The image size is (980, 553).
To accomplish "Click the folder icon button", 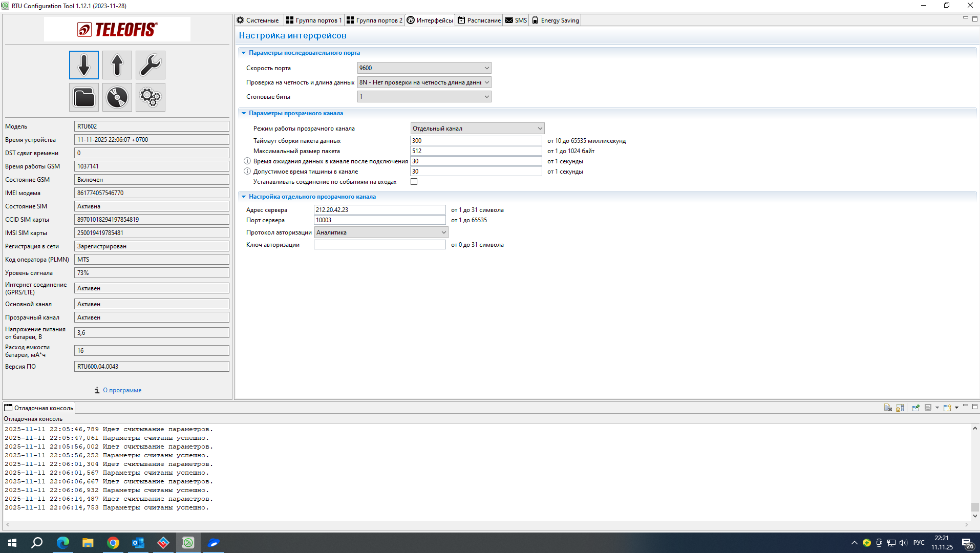I will [x=84, y=97].
